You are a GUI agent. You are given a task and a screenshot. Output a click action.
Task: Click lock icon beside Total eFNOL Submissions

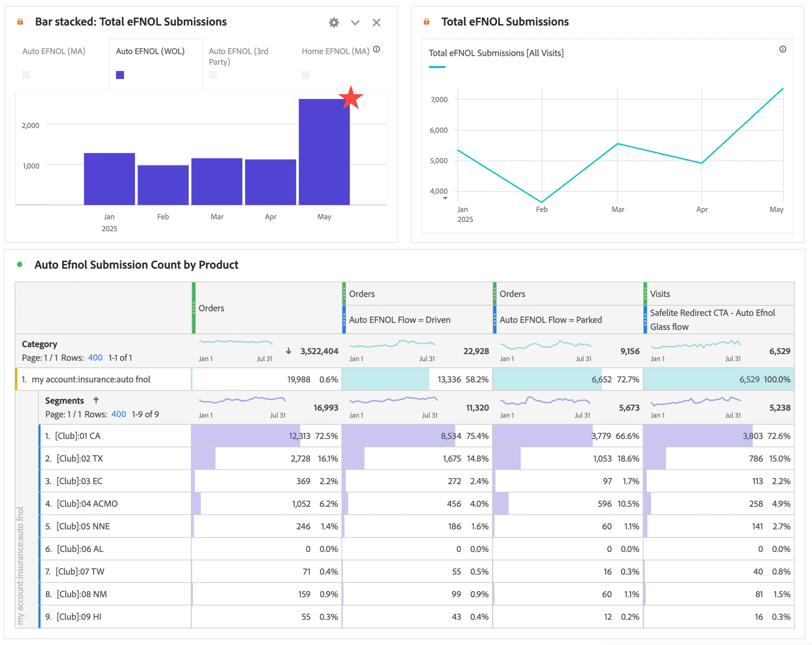coord(426,22)
